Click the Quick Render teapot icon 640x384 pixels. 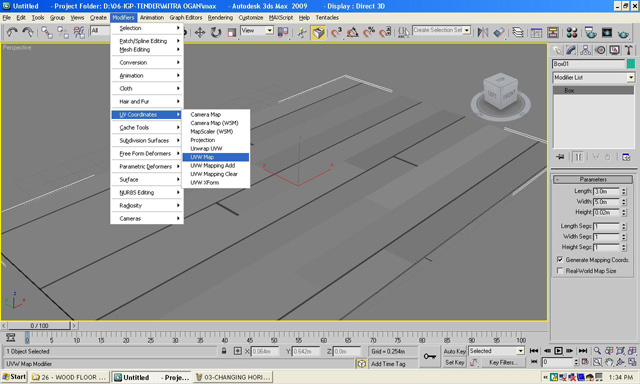(x=623, y=32)
